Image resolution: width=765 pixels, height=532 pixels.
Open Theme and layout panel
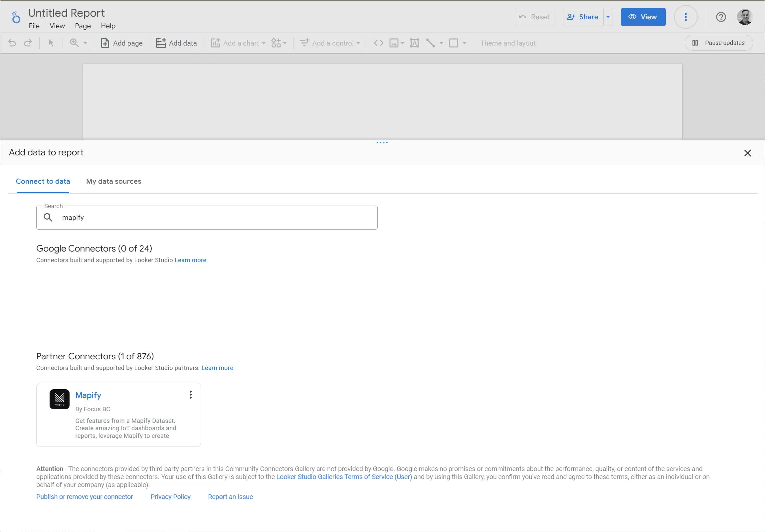point(508,43)
